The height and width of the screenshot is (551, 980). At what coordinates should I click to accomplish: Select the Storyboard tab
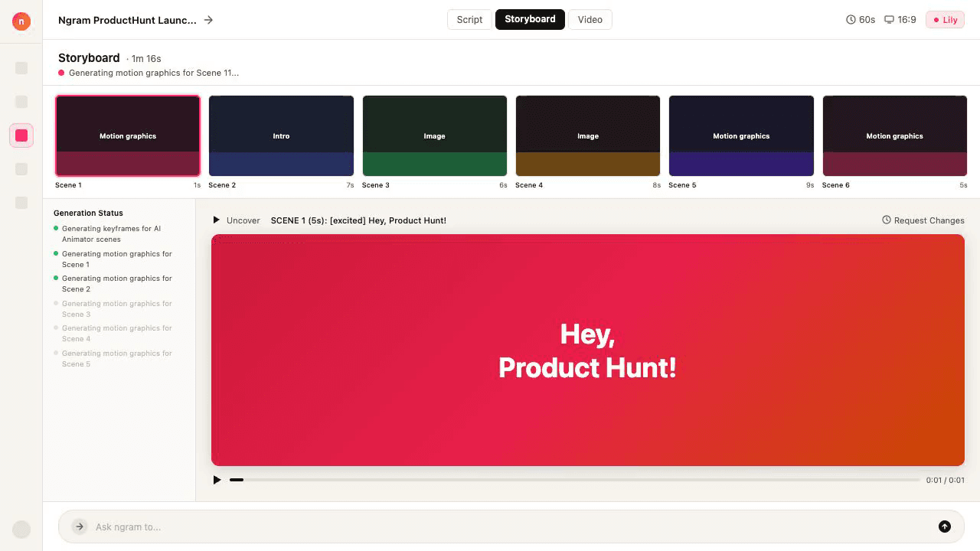pyautogui.click(x=530, y=20)
